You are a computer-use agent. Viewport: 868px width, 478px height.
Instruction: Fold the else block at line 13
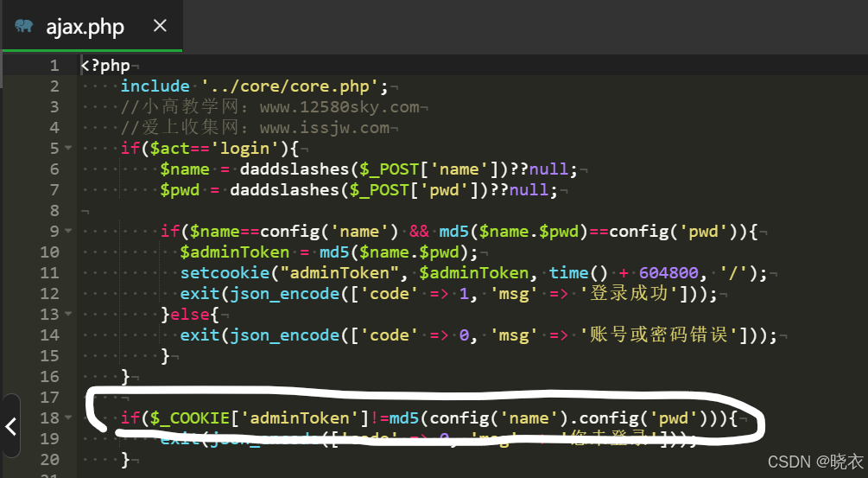[68, 315]
